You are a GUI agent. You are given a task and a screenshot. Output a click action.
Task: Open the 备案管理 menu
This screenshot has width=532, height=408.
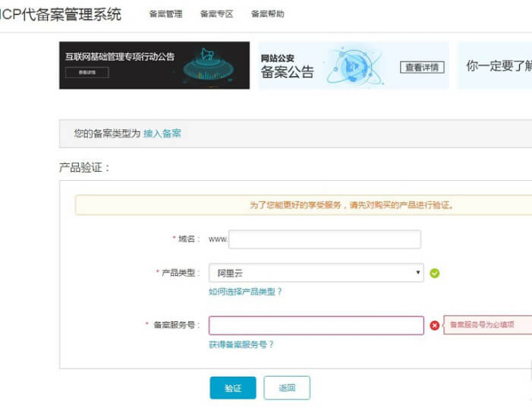coord(165,14)
